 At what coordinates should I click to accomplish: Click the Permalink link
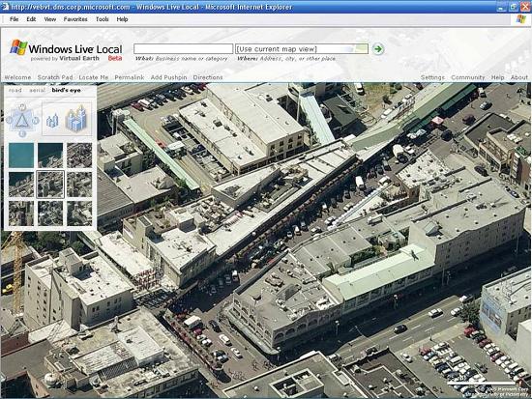[130, 77]
